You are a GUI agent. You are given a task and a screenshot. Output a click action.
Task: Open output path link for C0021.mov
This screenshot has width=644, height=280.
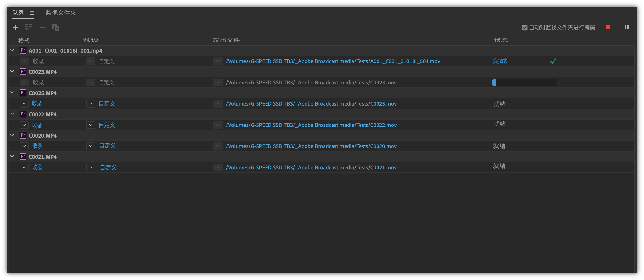pyautogui.click(x=311, y=168)
